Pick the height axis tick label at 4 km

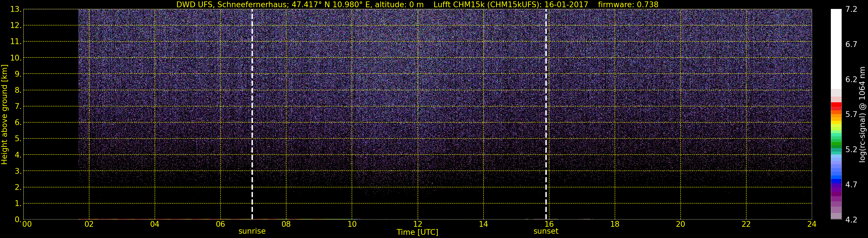click(x=18, y=155)
